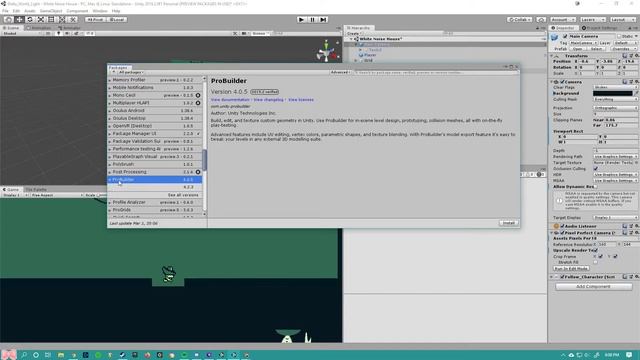The width and height of the screenshot is (640, 360).
Task: Select Package Manager UI package
Action: (x=155, y=133)
